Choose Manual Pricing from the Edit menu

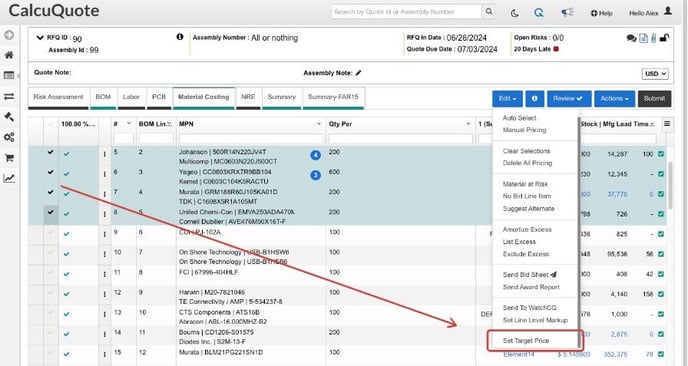[x=524, y=130]
